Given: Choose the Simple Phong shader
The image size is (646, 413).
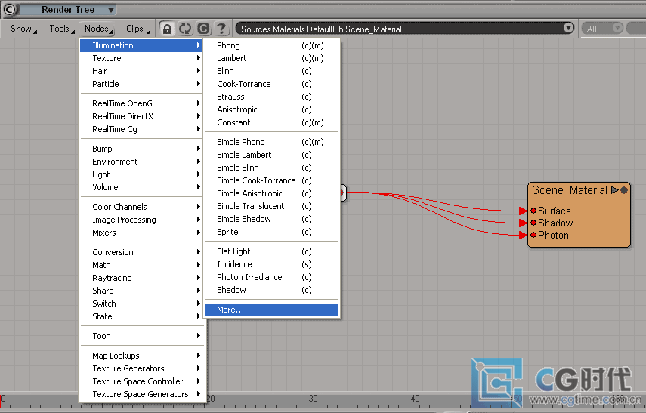Looking at the screenshot, I should [x=272, y=142].
